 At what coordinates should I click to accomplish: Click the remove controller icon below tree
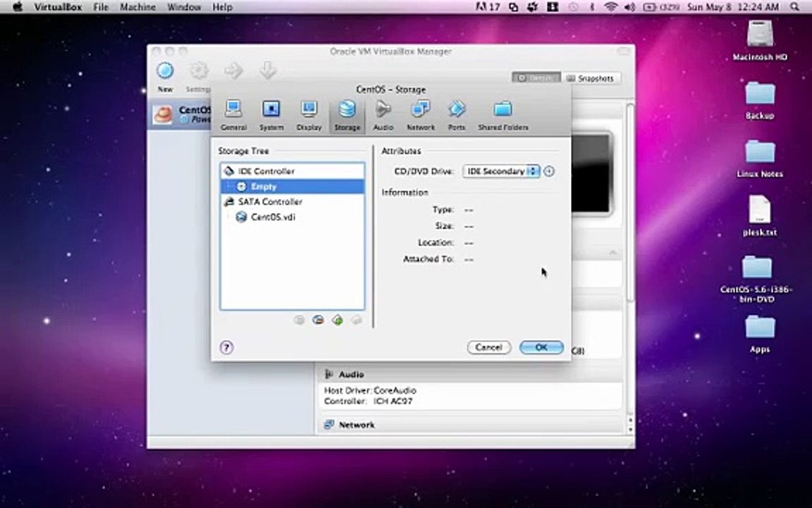[318, 320]
